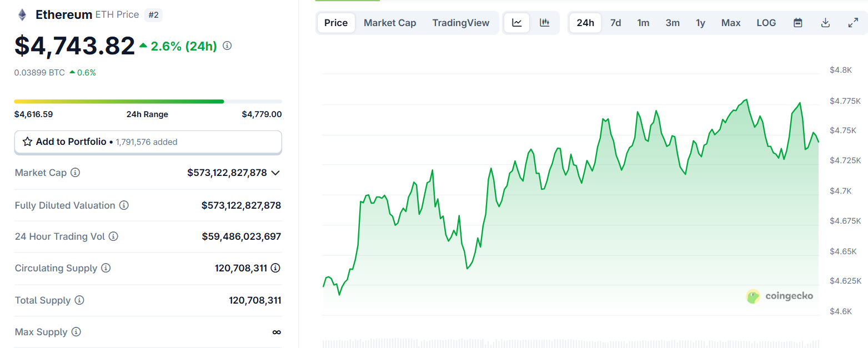868x348 pixels.
Task: Click the 24h low value $4,616.59
Action: (x=33, y=114)
